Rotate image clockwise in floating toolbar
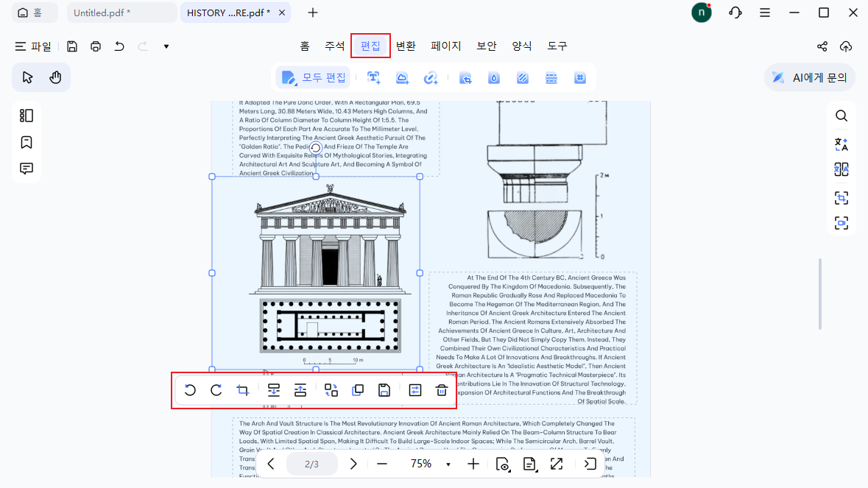This screenshot has height=488, width=868. tap(216, 390)
